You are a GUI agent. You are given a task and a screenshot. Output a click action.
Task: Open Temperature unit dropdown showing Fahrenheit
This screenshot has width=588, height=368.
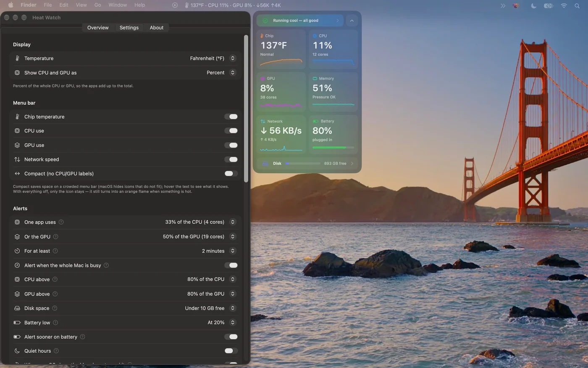click(x=213, y=58)
